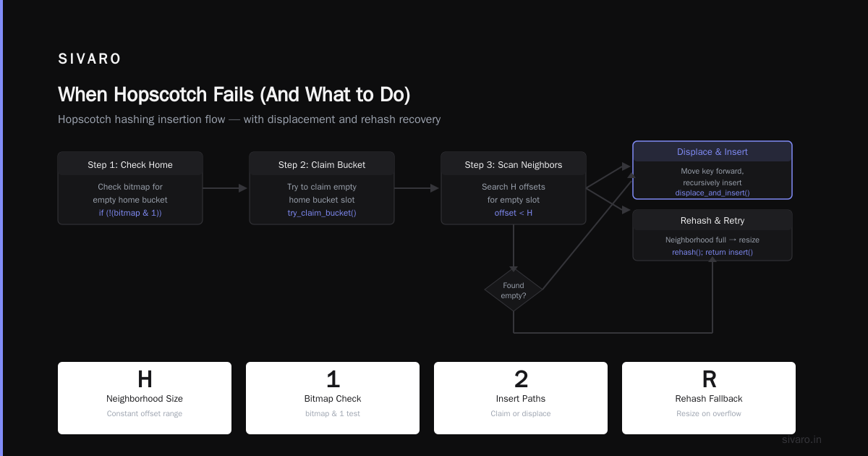
Task: Select the R Rehash Fallback card
Action: (709, 398)
